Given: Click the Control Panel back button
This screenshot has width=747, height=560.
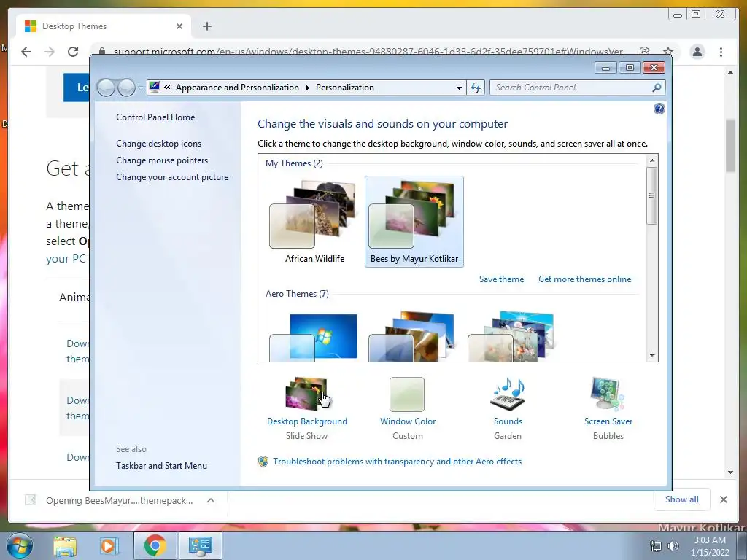Looking at the screenshot, I should click(x=106, y=87).
